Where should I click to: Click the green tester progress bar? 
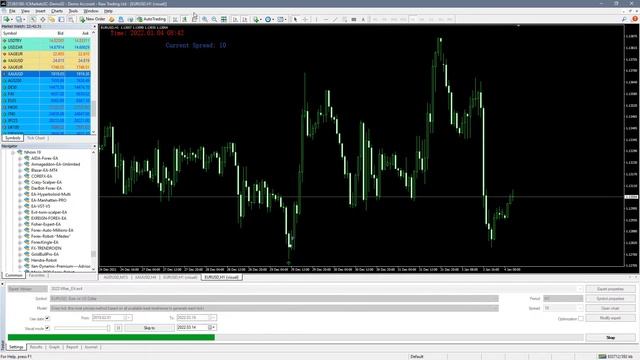[111, 338]
